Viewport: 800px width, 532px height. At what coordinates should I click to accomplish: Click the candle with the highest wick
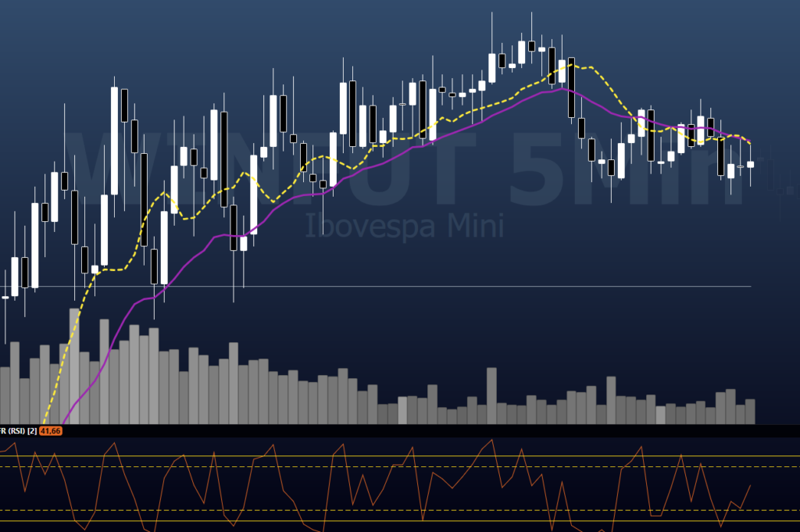492,64
